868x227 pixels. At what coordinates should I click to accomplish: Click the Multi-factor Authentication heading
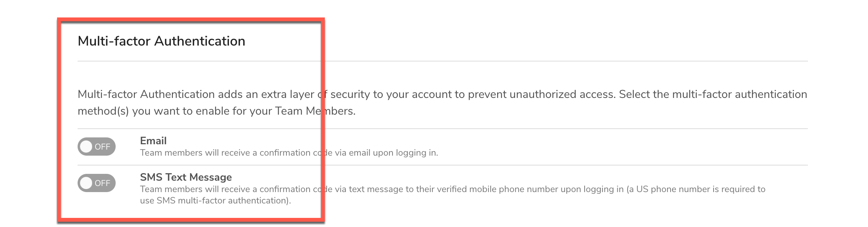161,41
